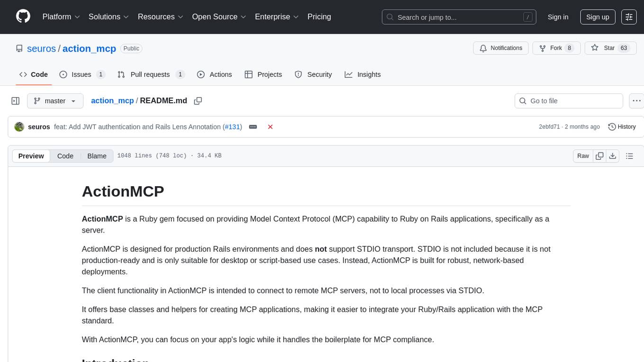
Task: Go to the action_mcp breadcrumb folder
Action: pyautogui.click(x=112, y=100)
